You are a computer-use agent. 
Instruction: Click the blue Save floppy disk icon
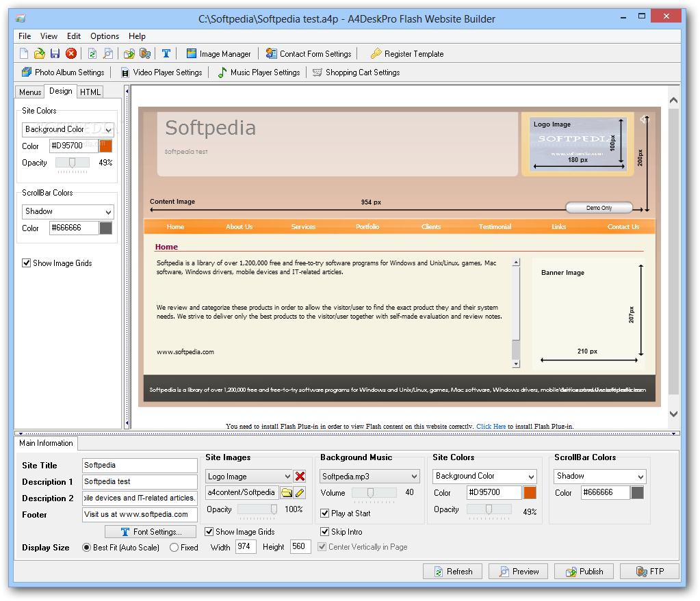55,53
